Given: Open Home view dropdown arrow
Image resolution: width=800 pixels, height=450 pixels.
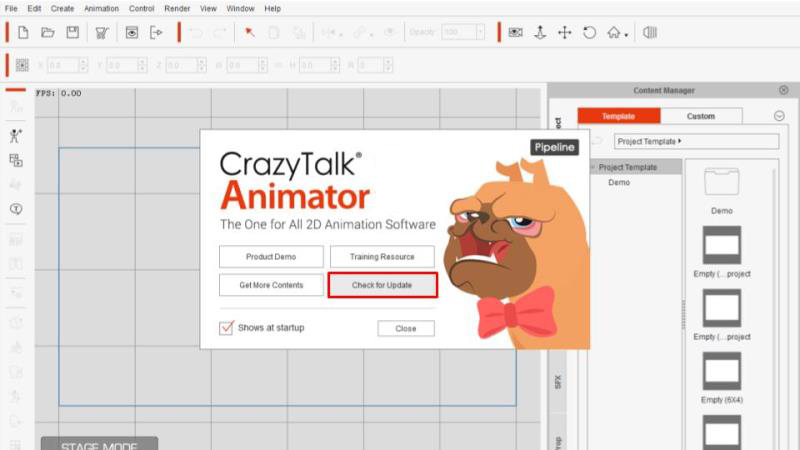Looking at the screenshot, I should click(626, 35).
